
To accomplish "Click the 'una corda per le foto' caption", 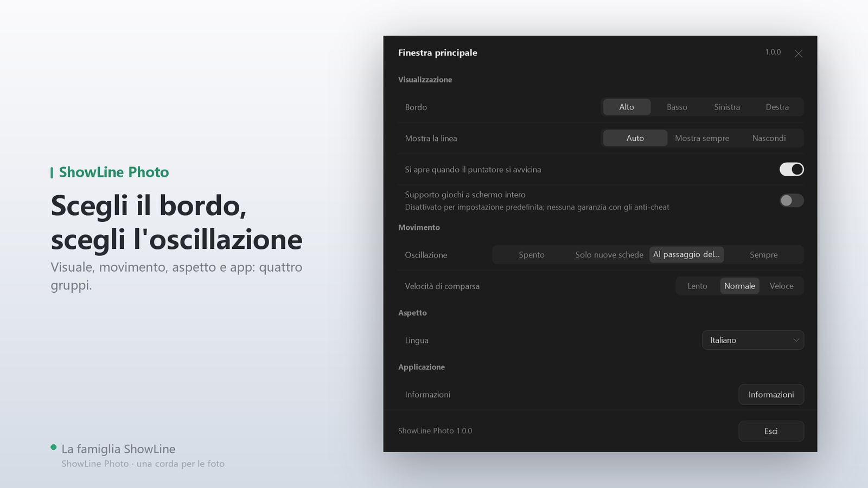I will 181,464.
